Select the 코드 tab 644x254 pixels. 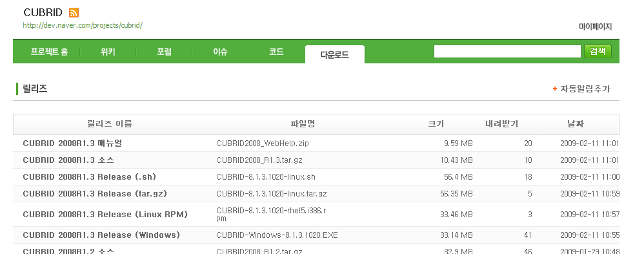coord(276,52)
